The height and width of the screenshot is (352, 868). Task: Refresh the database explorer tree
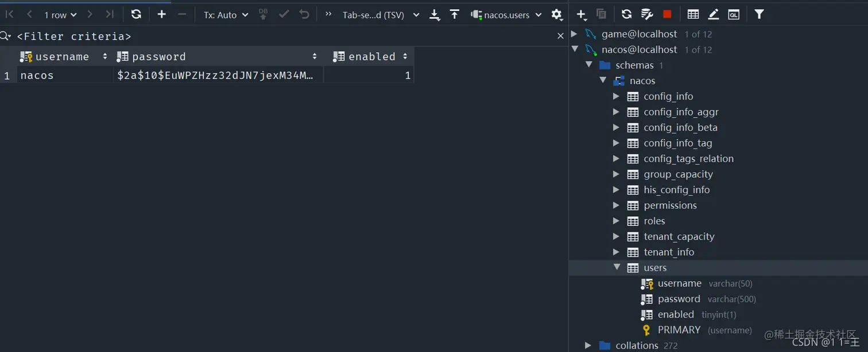(x=627, y=14)
